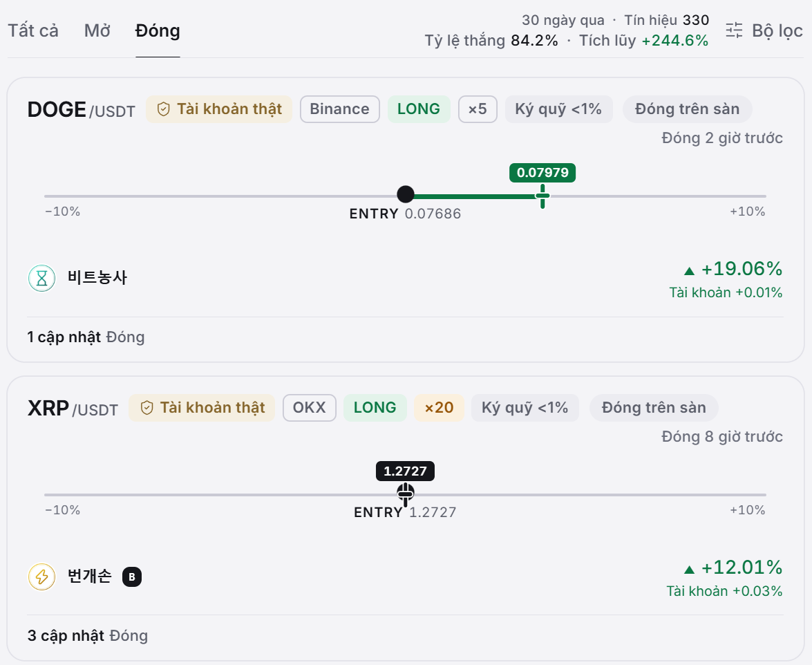The image size is (812, 665).
Task: Click the shield icon in XRP Tài khoản thật badge
Action: (x=147, y=408)
